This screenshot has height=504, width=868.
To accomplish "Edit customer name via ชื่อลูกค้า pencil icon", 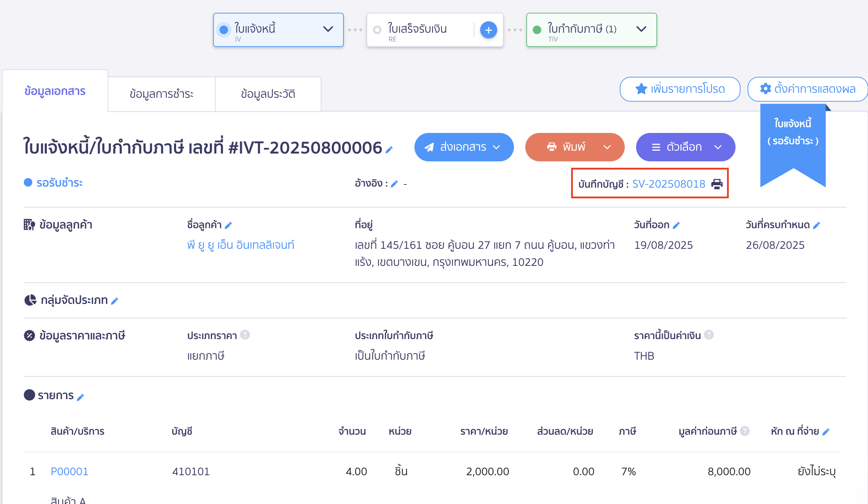I will [x=228, y=225].
